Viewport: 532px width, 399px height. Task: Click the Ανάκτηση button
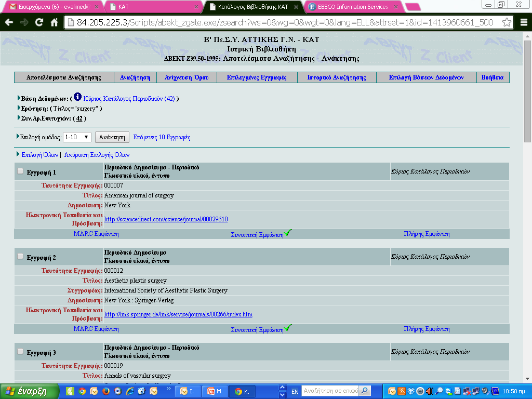[x=112, y=137]
